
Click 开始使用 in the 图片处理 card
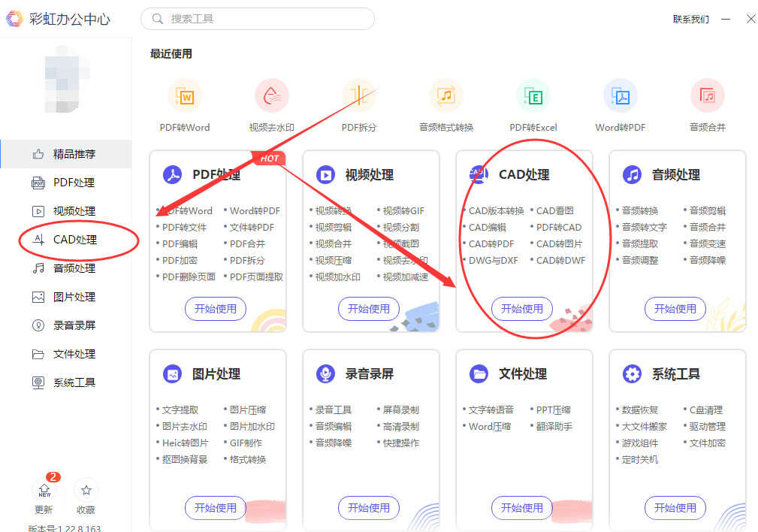(x=216, y=508)
